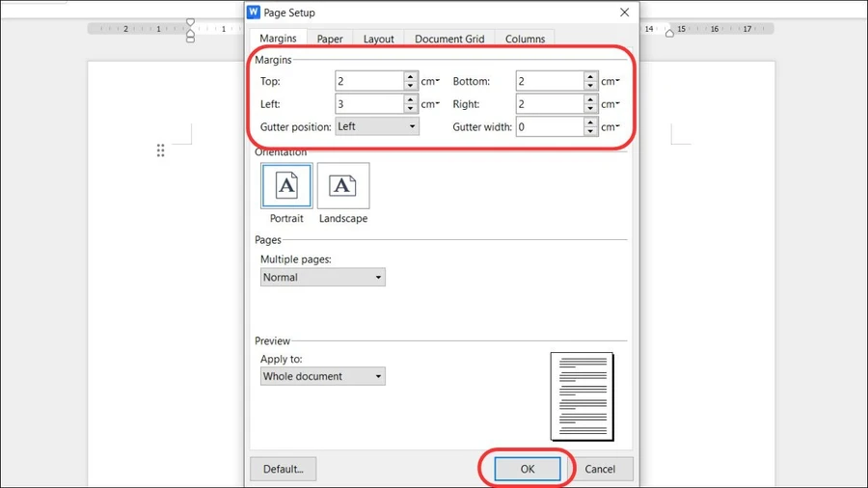Decrease the Bottom margin with down arrow

click(x=590, y=86)
